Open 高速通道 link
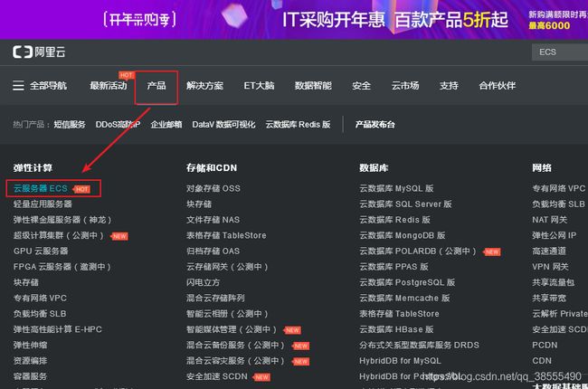This screenshot has height=389, width=588. point(549,251)
